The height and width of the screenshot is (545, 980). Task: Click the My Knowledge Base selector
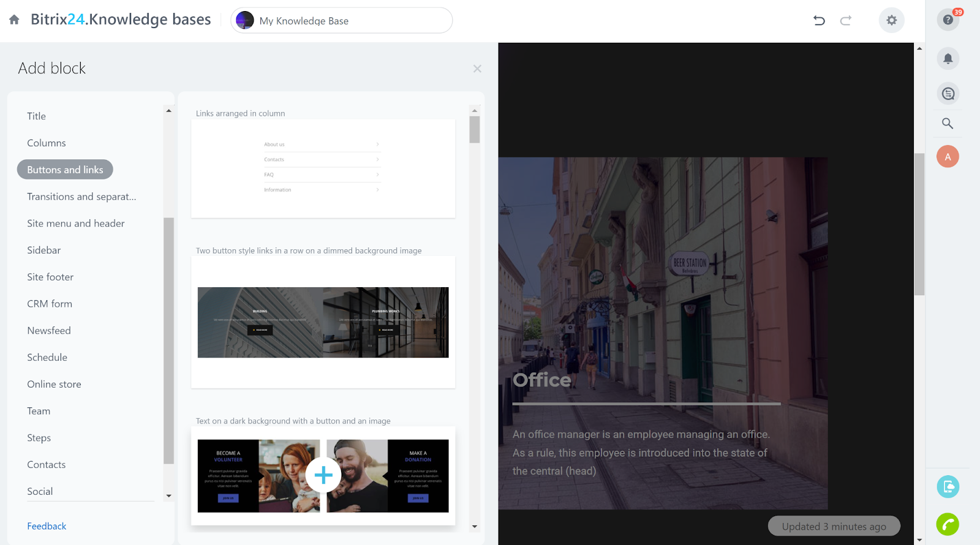pos(342,21)
